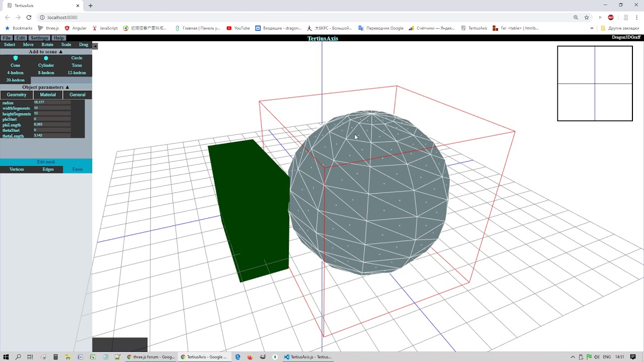Click the radius value field
This screenshot has height=362, width=644.
[x=52, y=103]
